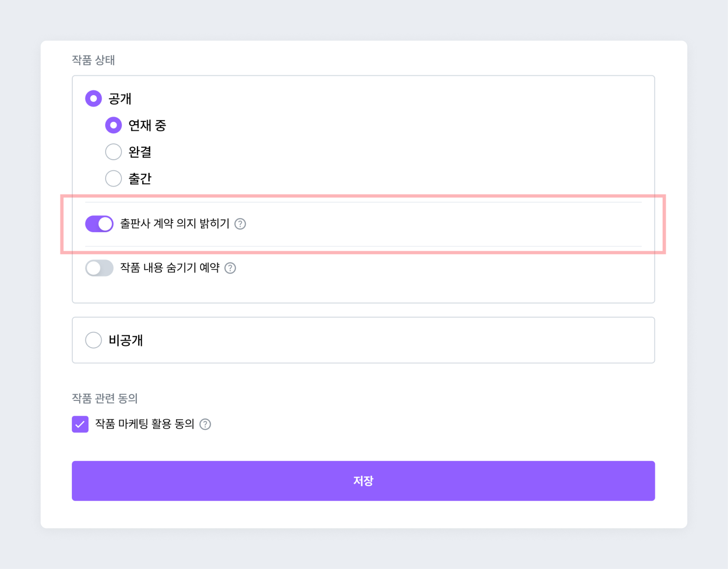Viewport: 728px width, 569px height.
Task: Pick the 출간 radio button
Action: [113, 179]
